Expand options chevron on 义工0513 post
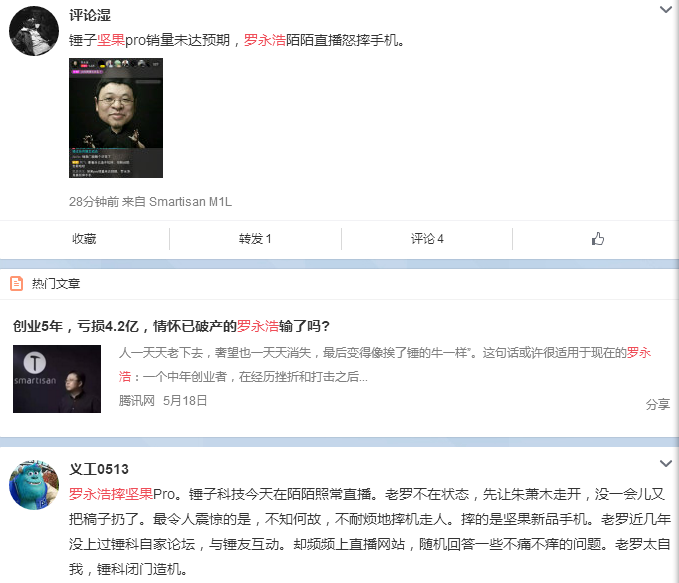Viewport: 679px width, 583px height. click(666, 463)
